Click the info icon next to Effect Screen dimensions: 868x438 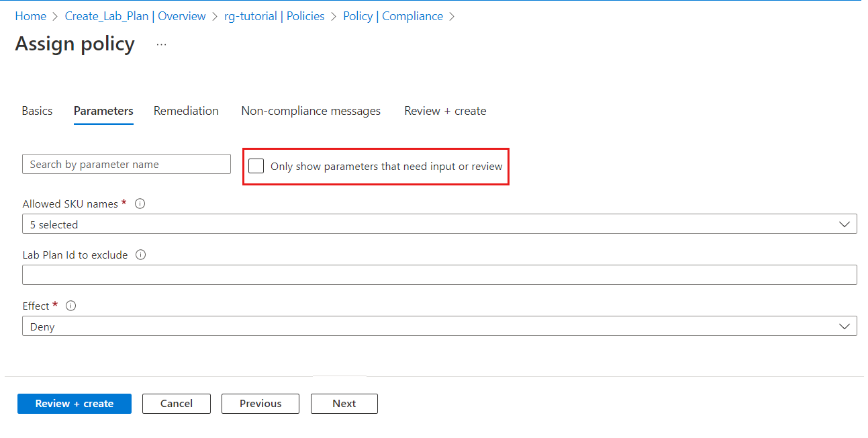[x=71, y=306]
